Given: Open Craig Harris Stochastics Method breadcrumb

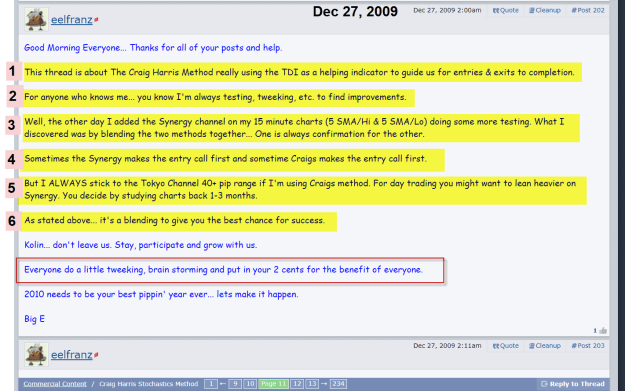Looking at the screenshot, I should [x=148, y=384].
